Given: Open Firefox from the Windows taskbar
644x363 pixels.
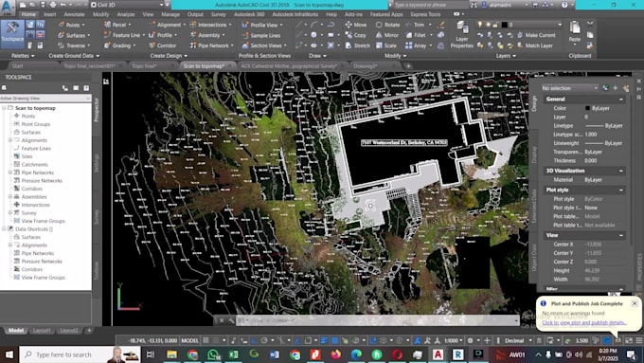Looking at the screenshot, I should coord(335,354).
